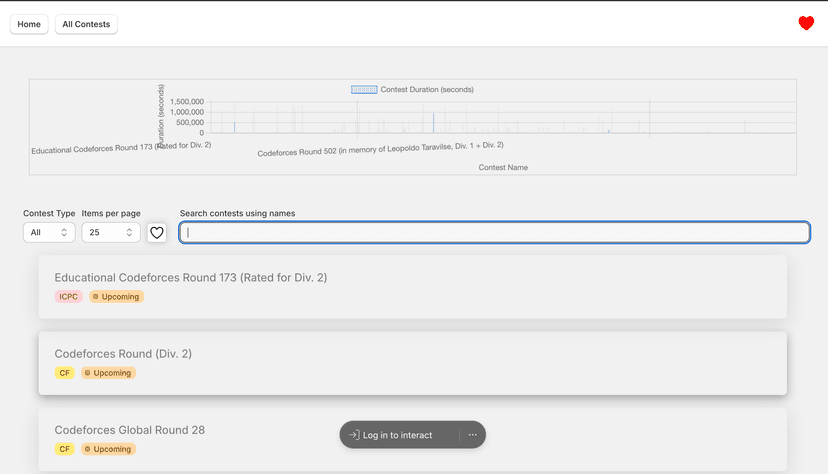This screenshot has height=474, width=828.
Task: Click Upcoming badge on Codeforces Round (Div. 2)
Action: click(x=108, y=373)
